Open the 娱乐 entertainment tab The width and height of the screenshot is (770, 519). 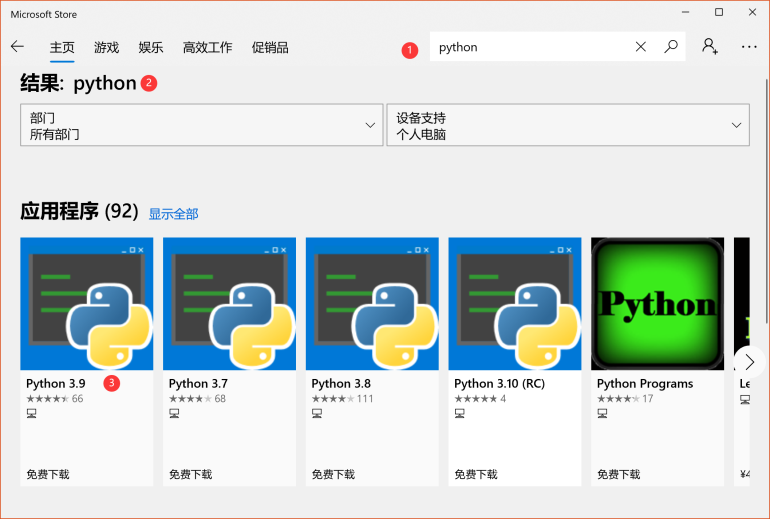150,47
